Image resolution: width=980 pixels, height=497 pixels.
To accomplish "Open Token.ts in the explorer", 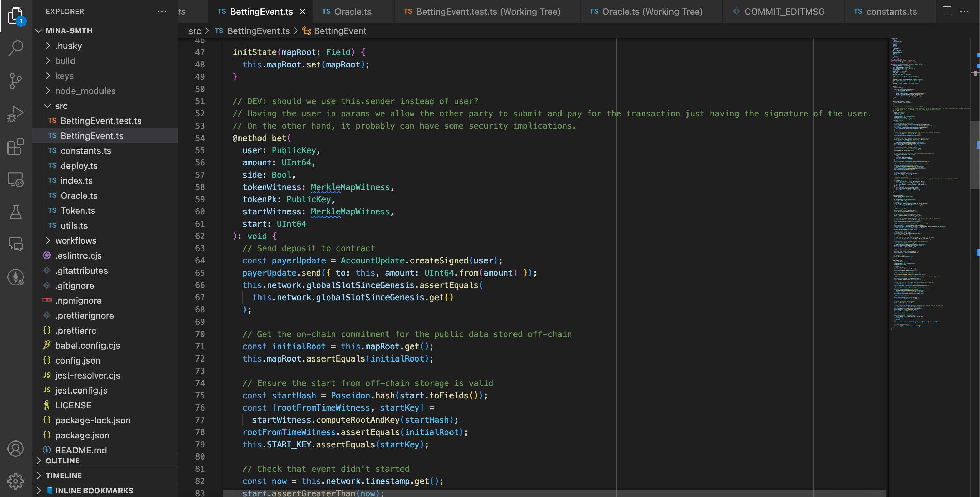I will 105,210.
